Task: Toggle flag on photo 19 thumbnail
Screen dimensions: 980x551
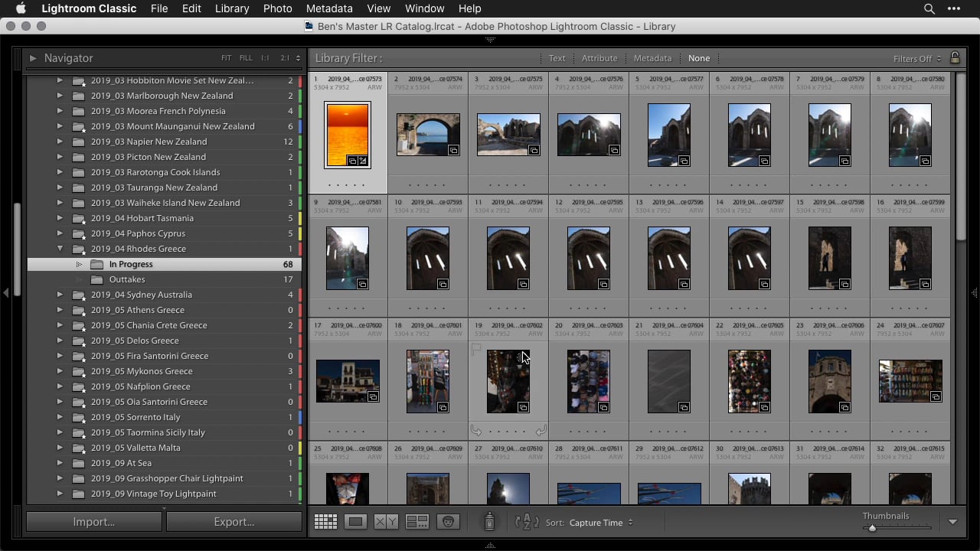Action: [x=475, y=349]
